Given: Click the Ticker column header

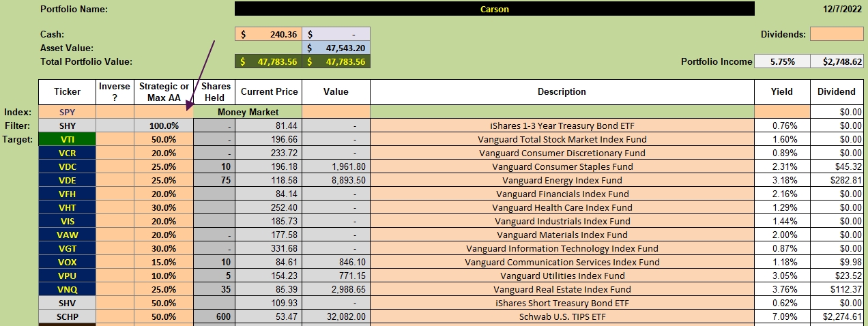Looking at the screenshot, I should [x=67, y=91].
